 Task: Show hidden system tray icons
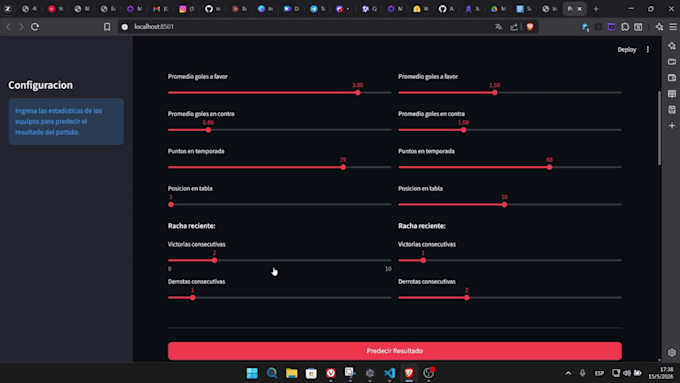click(x=568, y=373)
